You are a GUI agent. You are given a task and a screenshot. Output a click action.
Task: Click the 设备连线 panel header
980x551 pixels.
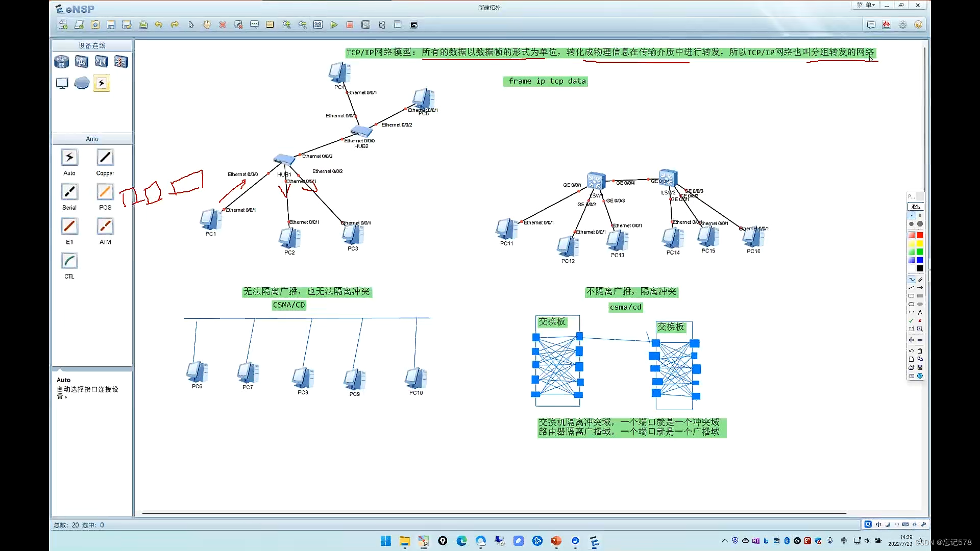(92, 45)
